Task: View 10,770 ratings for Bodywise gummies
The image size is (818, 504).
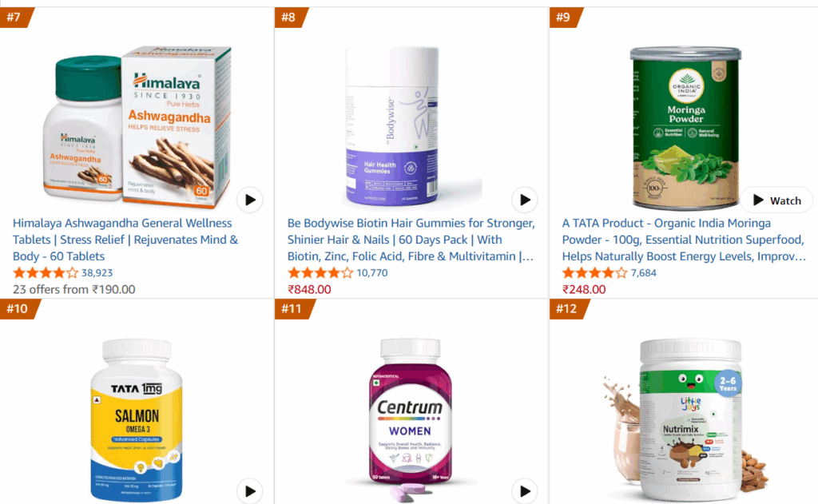Action: point(372,273)
